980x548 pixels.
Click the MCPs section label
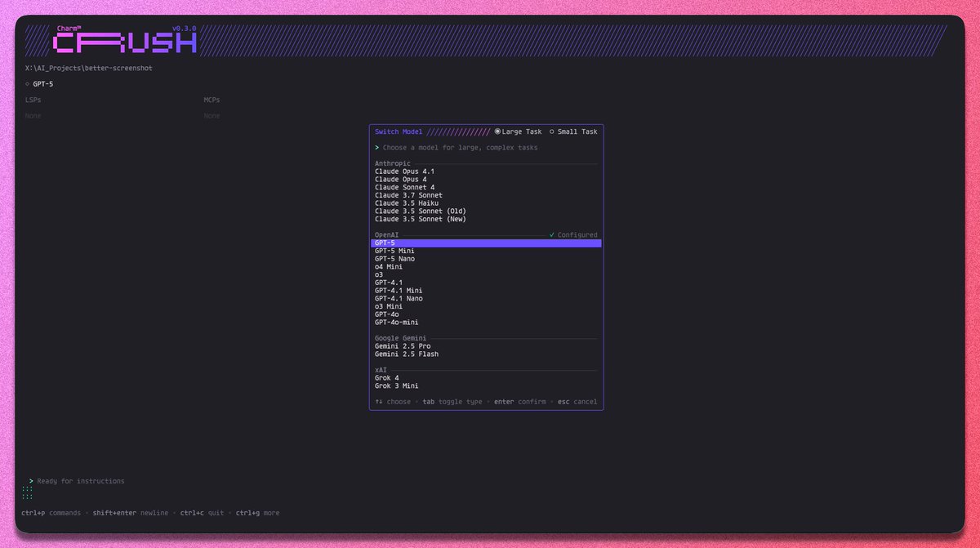(212, 100)
